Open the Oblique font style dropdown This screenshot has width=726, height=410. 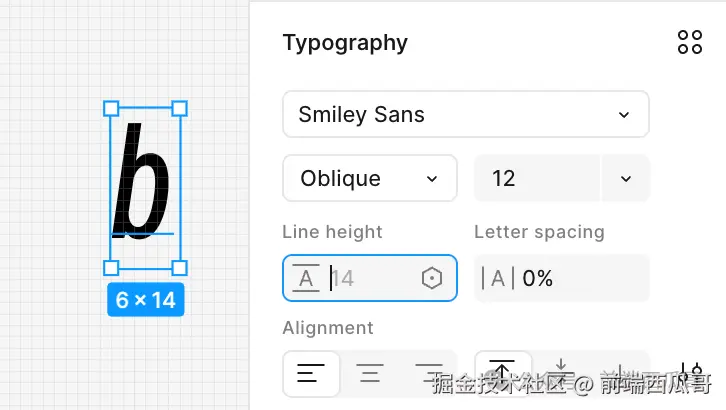[x=369, y=178]
